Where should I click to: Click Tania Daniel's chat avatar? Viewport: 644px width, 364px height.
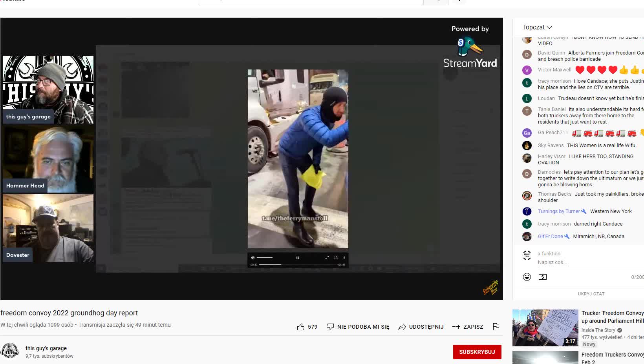tap(527, 111)
